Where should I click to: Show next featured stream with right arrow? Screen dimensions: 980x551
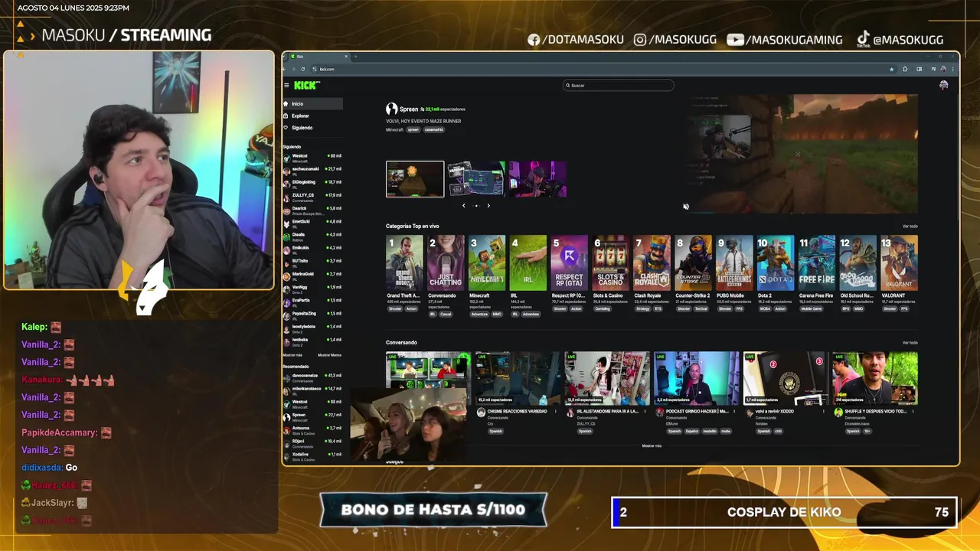[x=488, y=205]
